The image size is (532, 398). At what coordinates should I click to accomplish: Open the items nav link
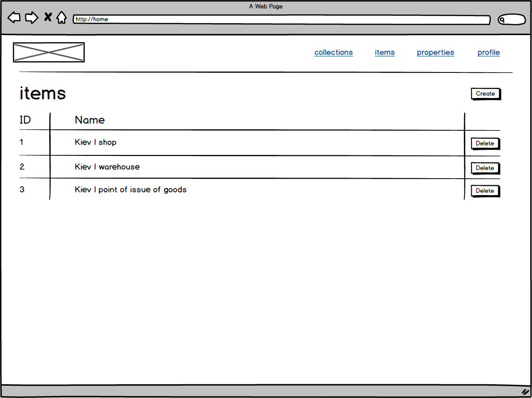(385, 52)
